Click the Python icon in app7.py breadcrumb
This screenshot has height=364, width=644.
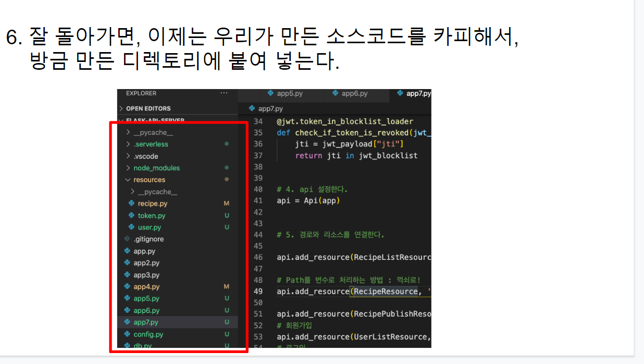pyautogui.click(x=252, y=108)
